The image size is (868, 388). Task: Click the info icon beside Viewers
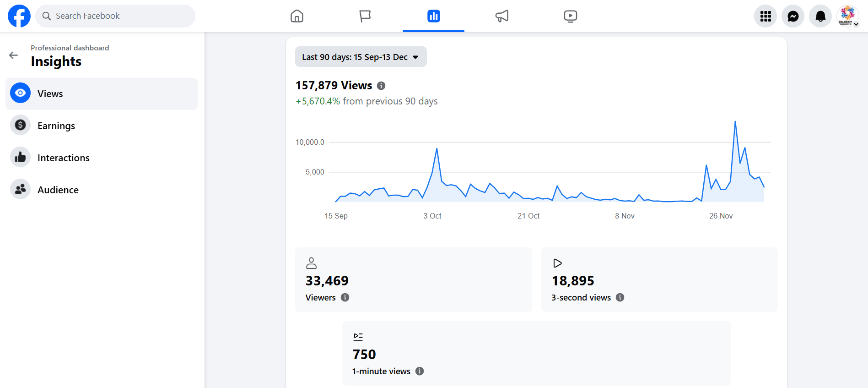[x=345, y=297]
